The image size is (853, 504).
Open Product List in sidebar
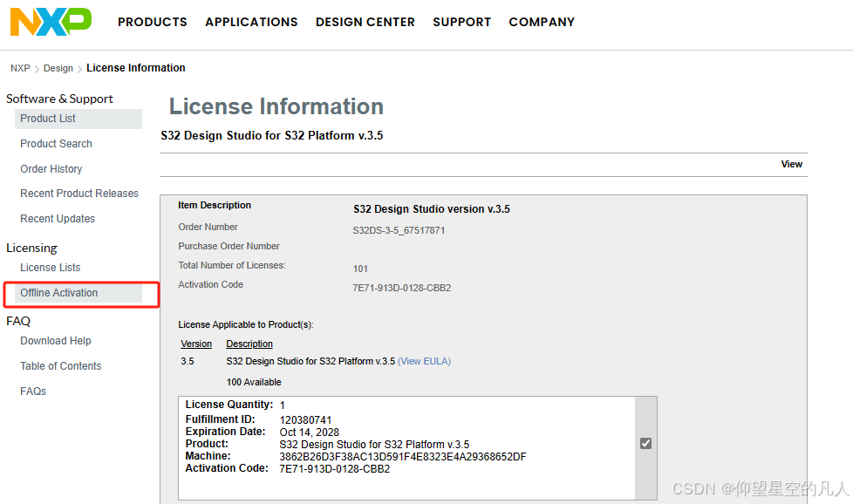78,119
